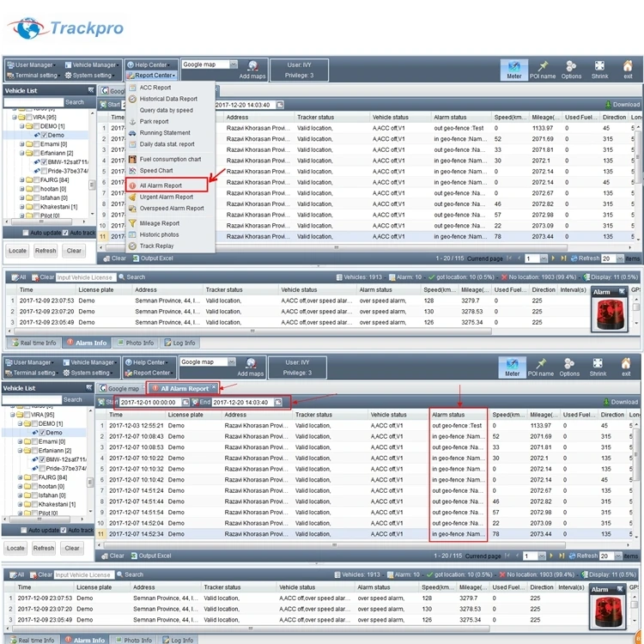Open Google map combo box in lower toolbar
Image resolution: width=644 pixels, height=644 pixels.
coord(207,362)
